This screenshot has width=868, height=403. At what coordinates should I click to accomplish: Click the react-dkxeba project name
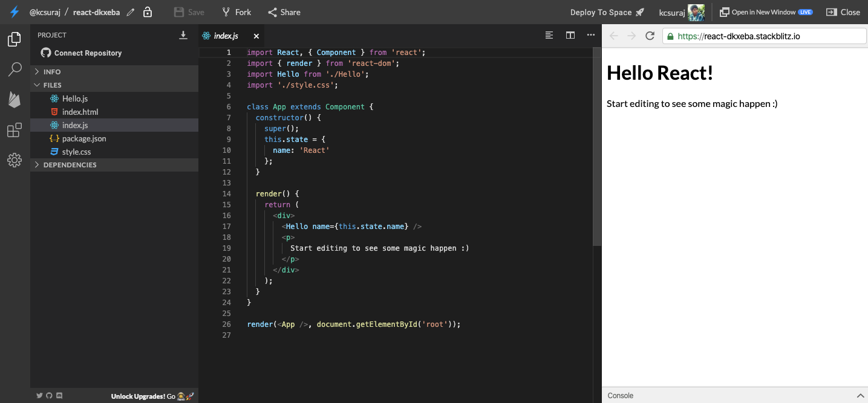pos(96,12)
